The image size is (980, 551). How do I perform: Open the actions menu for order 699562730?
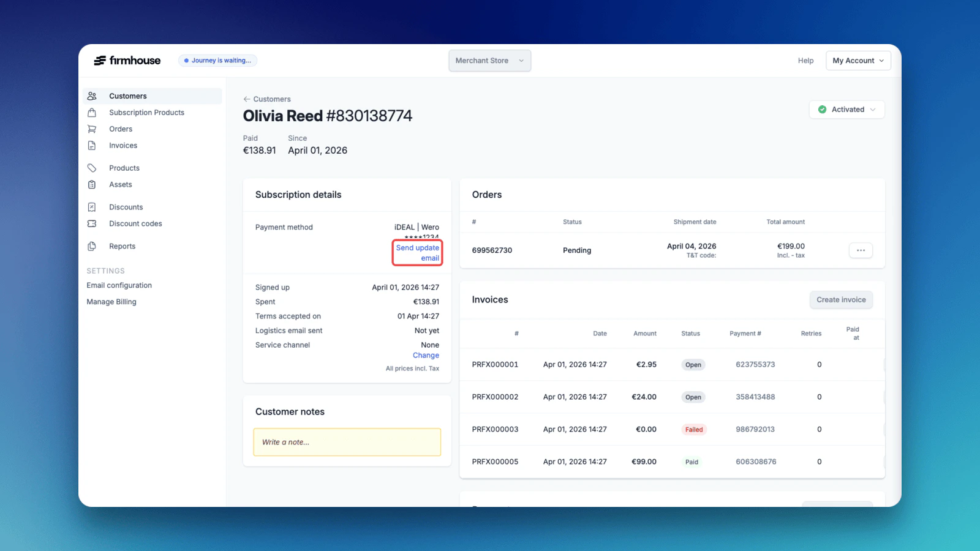[861, 250]
